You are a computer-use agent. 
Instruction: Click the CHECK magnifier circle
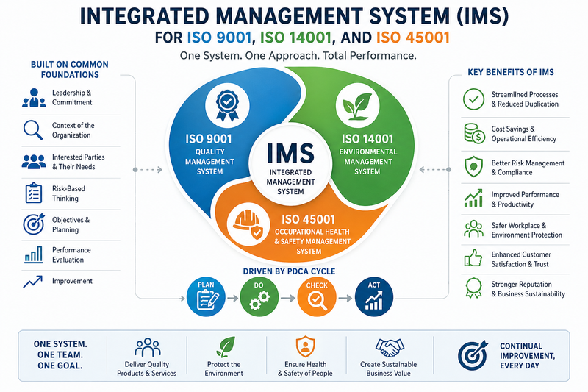tap(317, 297)
